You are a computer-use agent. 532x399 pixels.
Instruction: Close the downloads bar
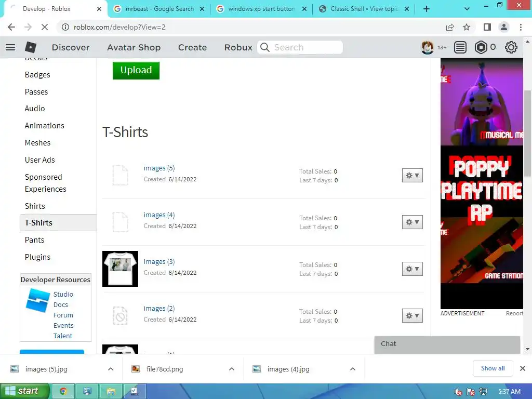tap(523, 368)
